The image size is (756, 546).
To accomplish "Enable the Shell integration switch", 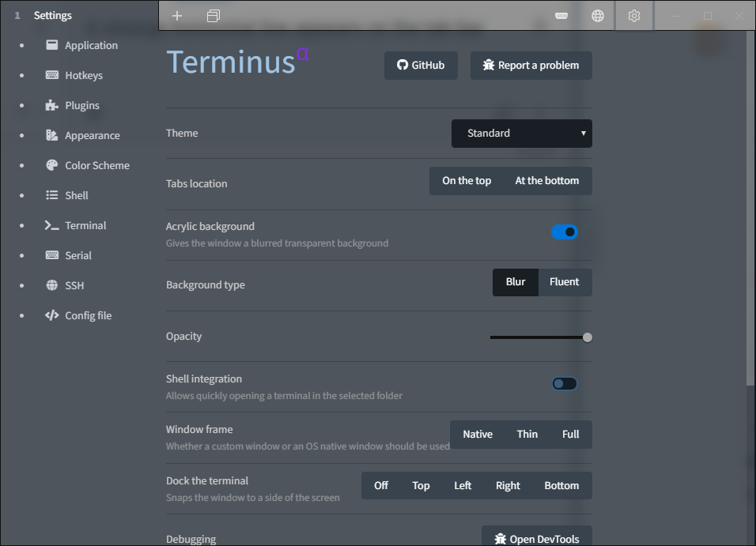I will coord(564,383).
